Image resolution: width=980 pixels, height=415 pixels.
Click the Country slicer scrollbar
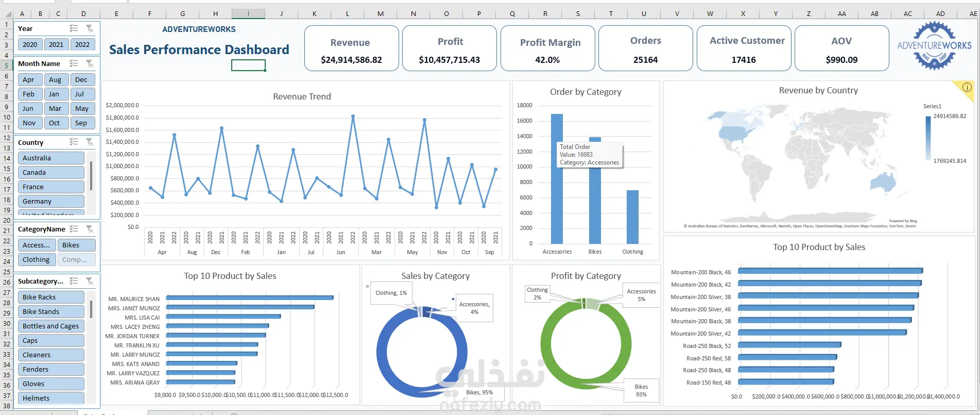click(x=91, y=176)
